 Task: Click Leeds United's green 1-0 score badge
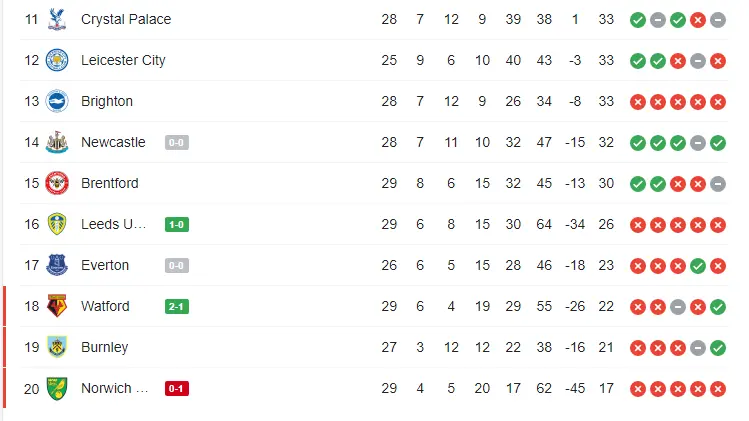tap(177, 225)
